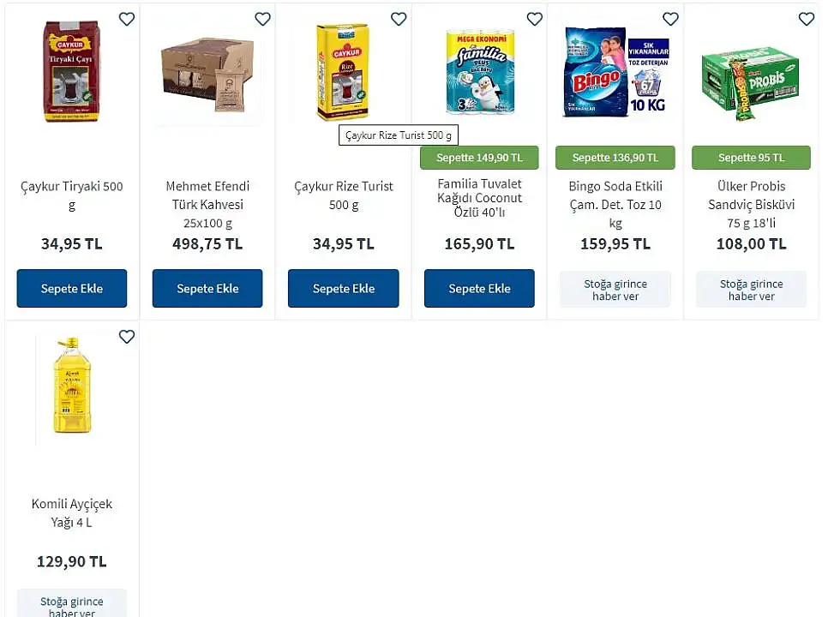This screenshot has width=840, height=617.
Task: Favorite the Çaykur Tiryaki 500 g heart icon
Action: click(127, 19)
